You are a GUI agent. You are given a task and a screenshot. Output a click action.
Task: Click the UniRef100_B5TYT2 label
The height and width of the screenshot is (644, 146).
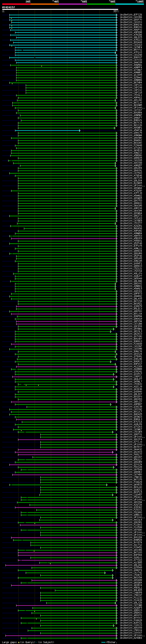[131, 50]
